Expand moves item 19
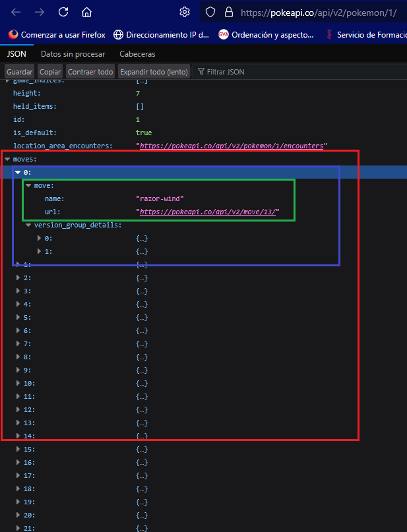Screen dimensions: 407x532 18,502
